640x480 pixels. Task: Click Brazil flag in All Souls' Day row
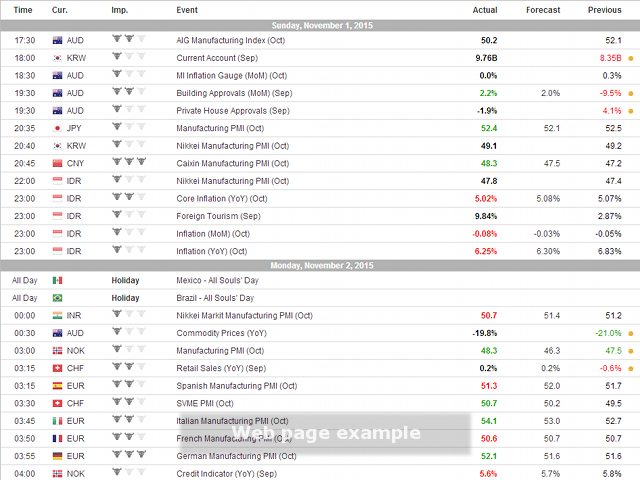[58, 298]
